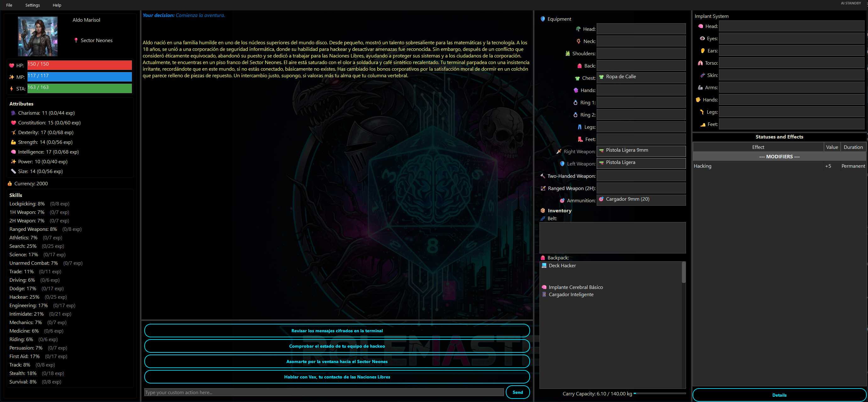
Task: Select the Pistola Ligera 9mm right weapon icon
Action: pos(602,150)
